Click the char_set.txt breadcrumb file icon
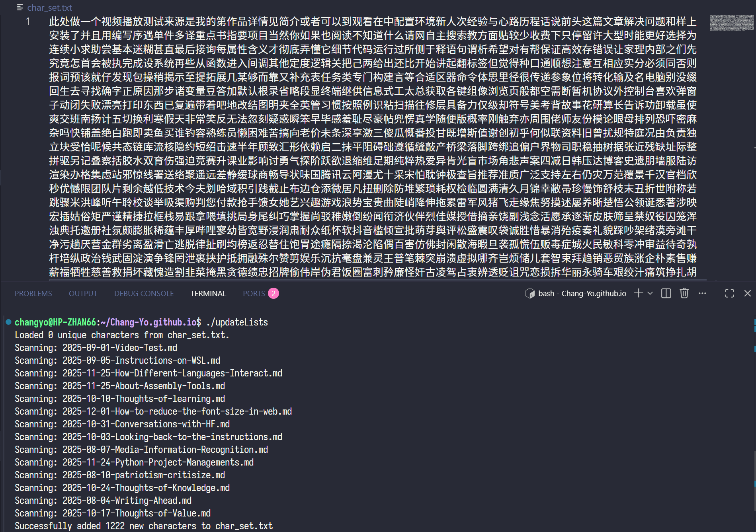 tap(20, 8)
